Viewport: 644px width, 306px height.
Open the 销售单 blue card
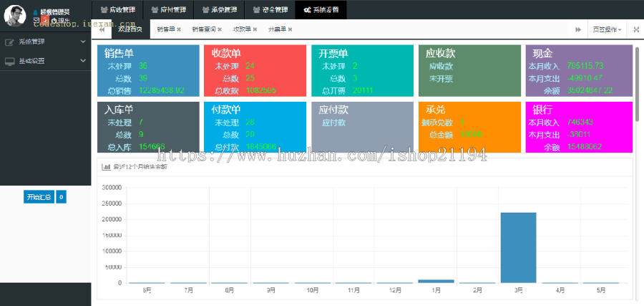click(x=148, y=71)
